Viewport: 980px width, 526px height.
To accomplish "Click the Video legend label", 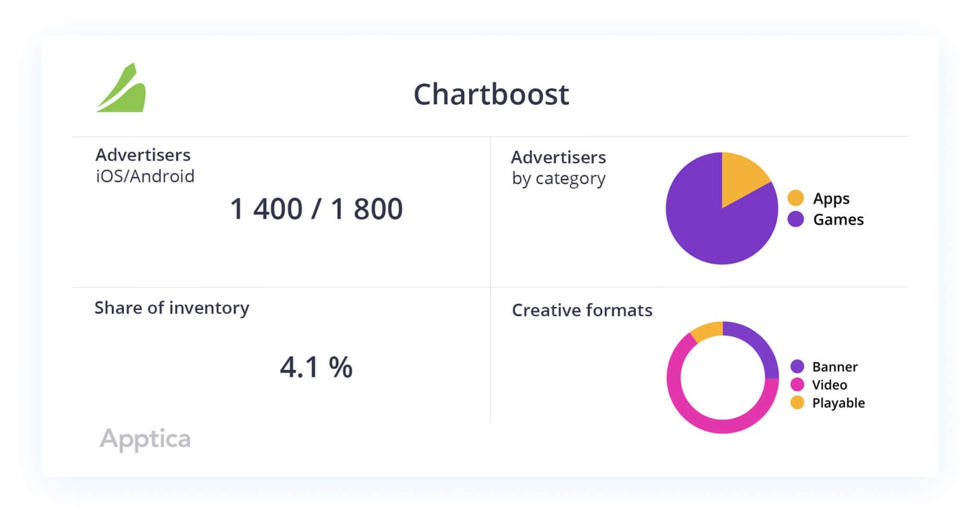I will tap(829, 385).
